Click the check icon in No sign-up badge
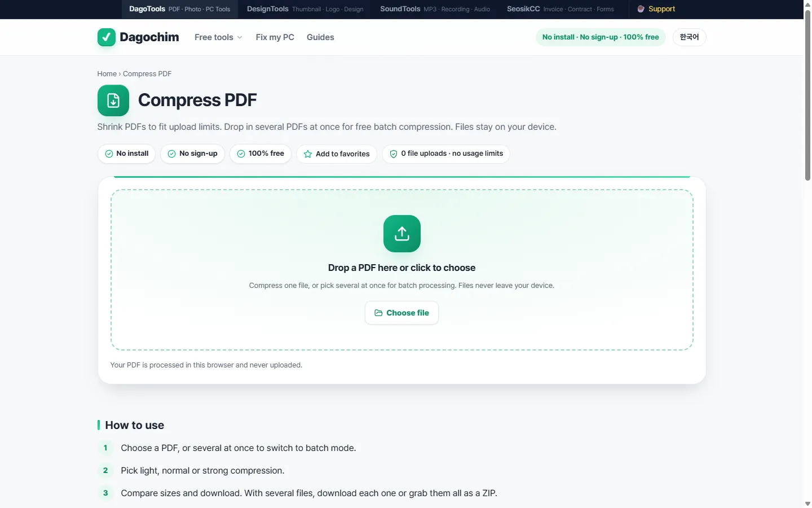 click(x=171, y=154)
